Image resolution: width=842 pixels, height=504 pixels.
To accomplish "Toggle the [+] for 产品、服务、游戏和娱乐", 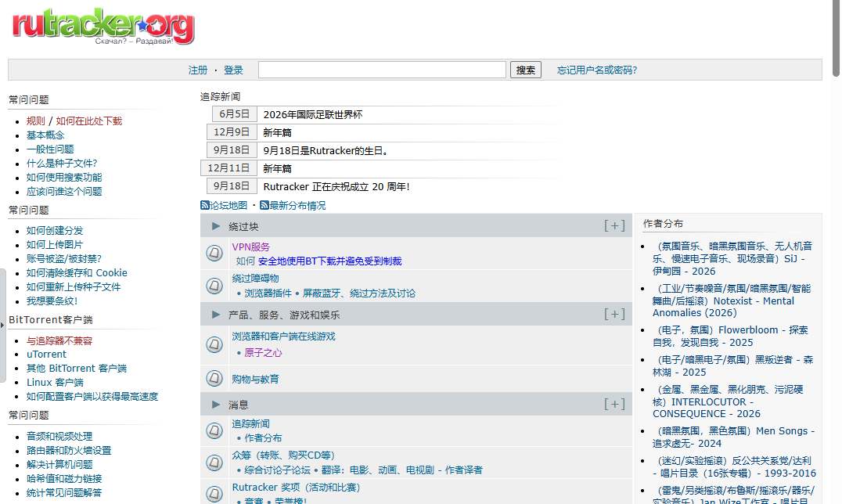I will point(614,314).
